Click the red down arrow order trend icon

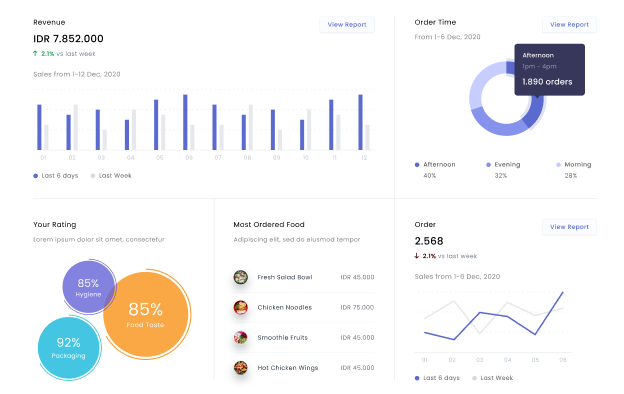click(417, 256)
